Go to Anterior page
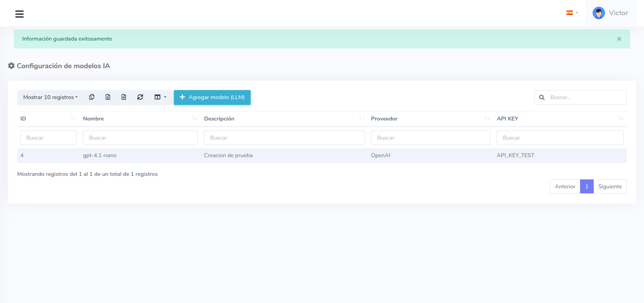The height and width of the screenshot is (303, 644). point(565,186)
